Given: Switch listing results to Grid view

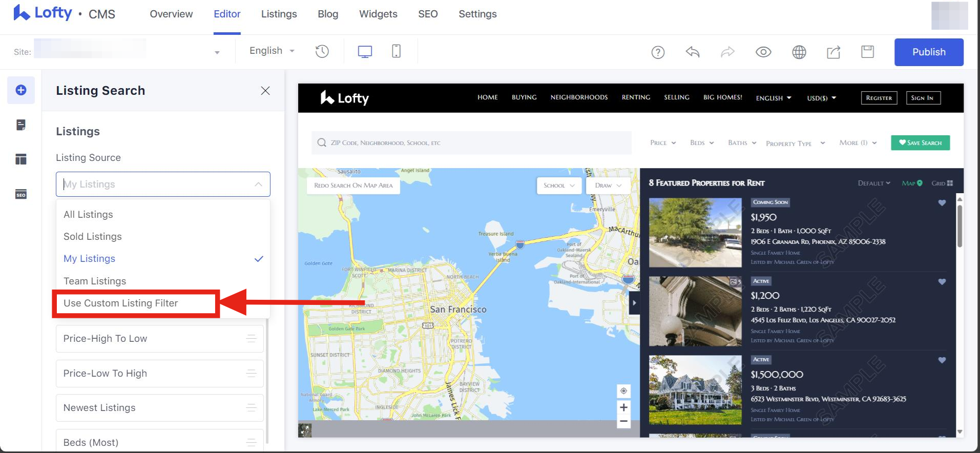Looking at the screenshot, I should [x=942, y=183].
